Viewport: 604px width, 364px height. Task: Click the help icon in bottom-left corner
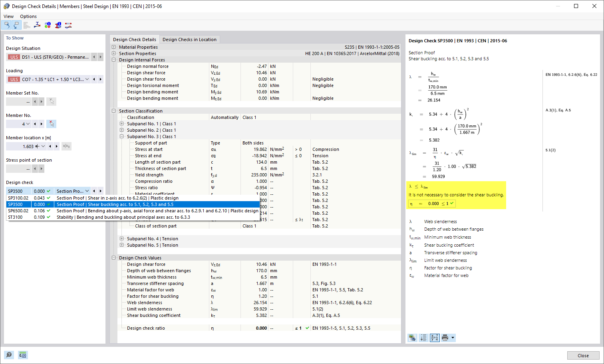[9, 355]
